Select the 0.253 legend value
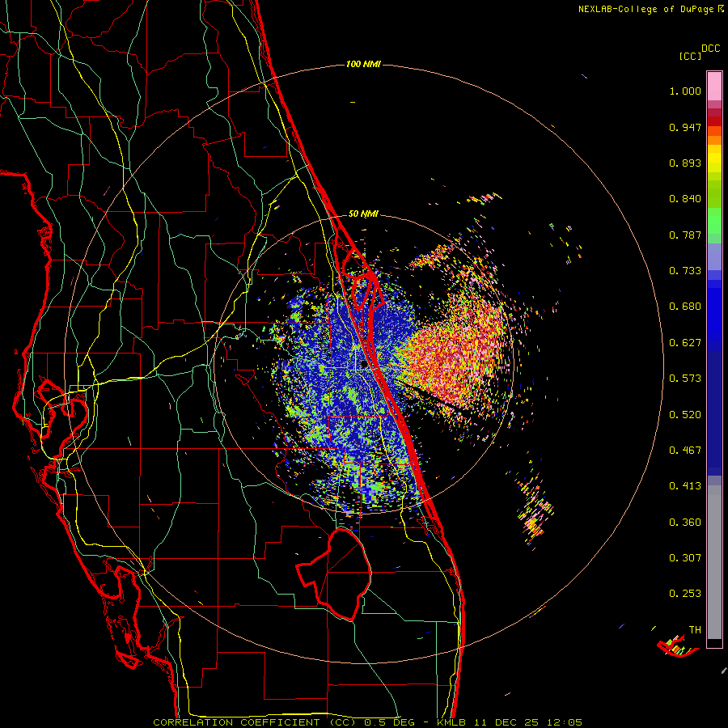728x728 pixels. pos(685,594)
